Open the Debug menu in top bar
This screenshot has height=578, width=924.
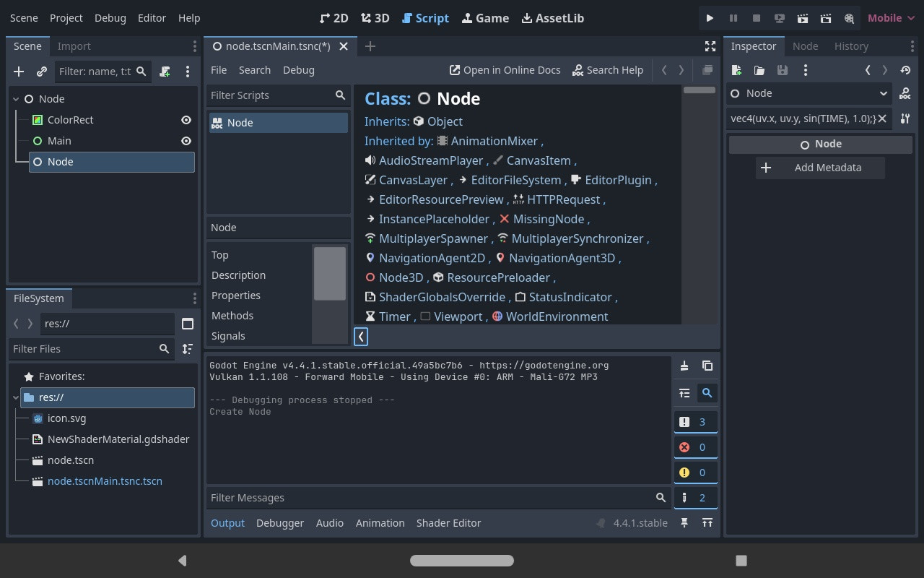pos(110,18)
